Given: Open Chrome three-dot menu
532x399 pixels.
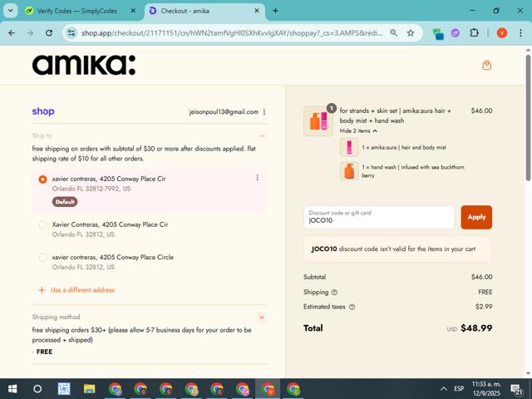Looking at the screenshot, I should [x=520, y=33].
